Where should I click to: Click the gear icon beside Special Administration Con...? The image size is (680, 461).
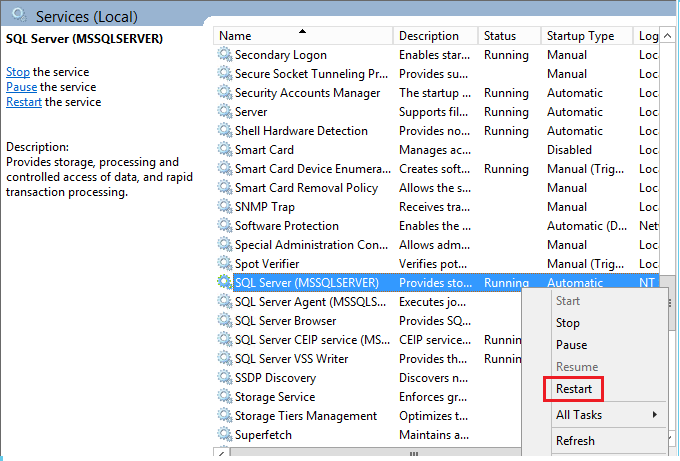(225, 245)
